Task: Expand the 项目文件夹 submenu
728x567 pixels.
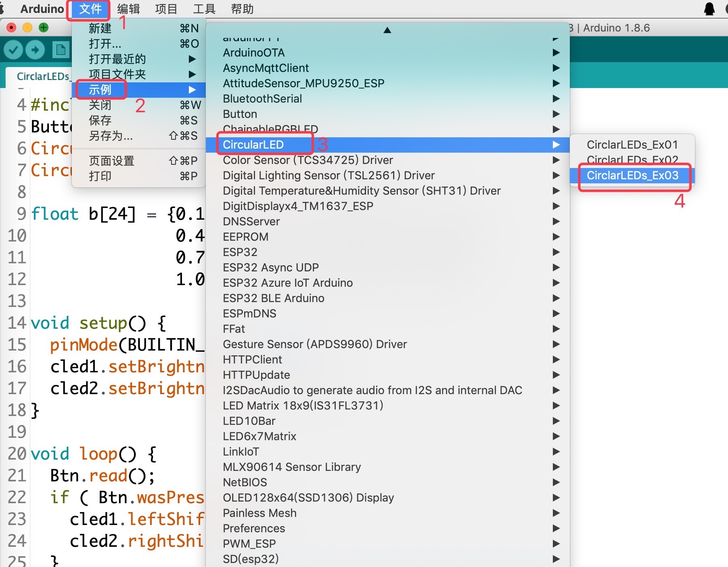Action: 138,74
